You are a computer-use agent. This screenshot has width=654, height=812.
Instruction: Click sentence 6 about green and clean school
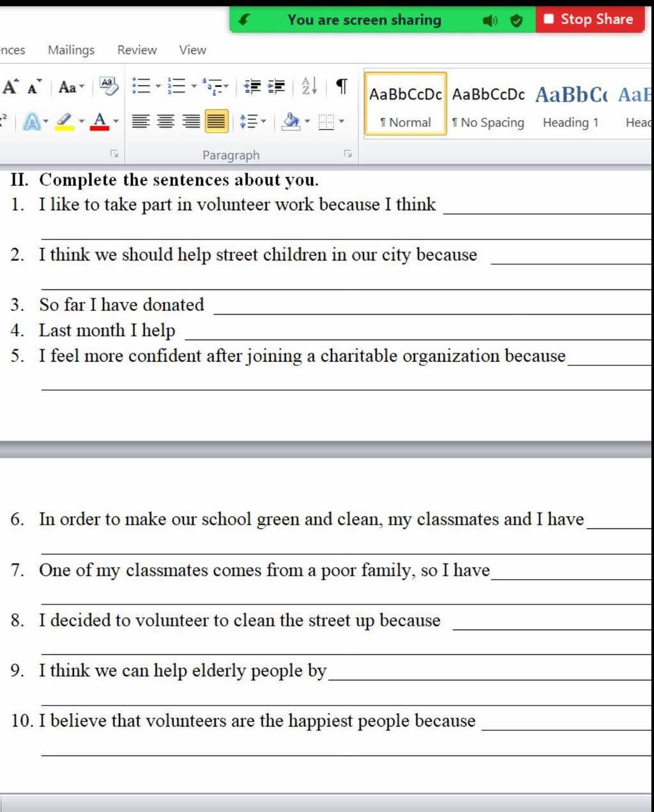point(312,519)
